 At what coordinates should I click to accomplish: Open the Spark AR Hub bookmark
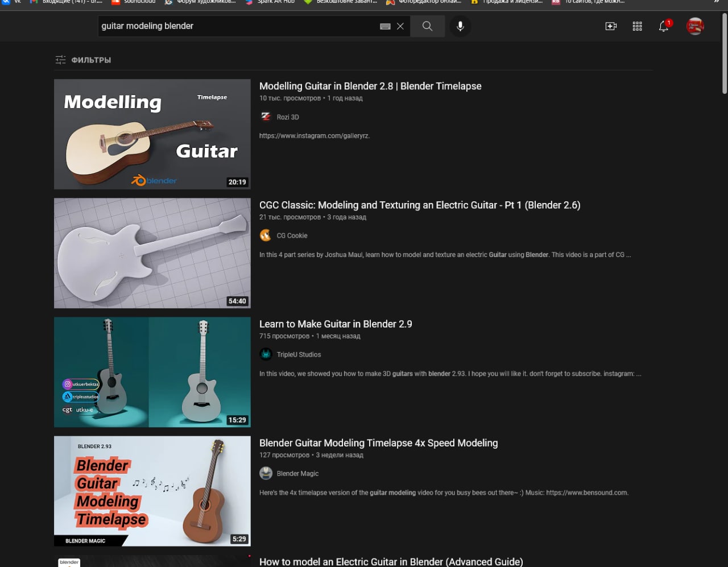point(270,2)
